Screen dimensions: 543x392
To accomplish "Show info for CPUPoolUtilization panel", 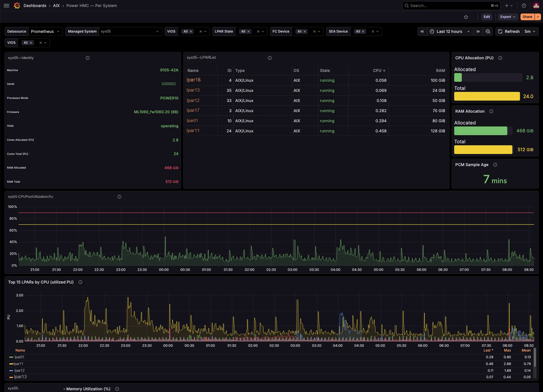I will pyautogui.click(x=119, y=197).
